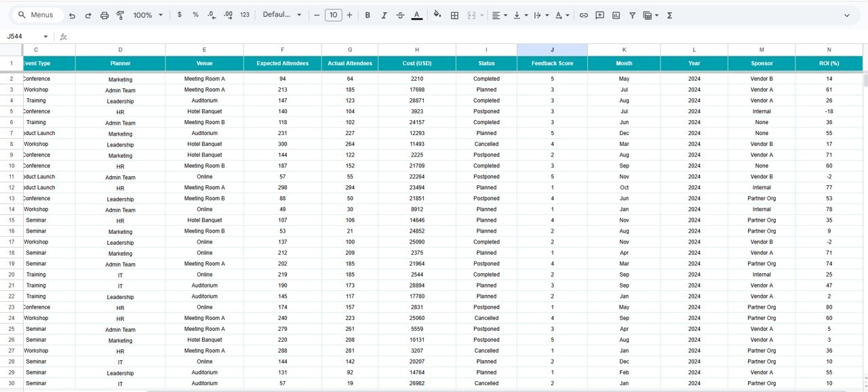The width and height of the screenshot is (868, 392).
Task: Toggle bold formatting
Action: (x=367, y=15)
